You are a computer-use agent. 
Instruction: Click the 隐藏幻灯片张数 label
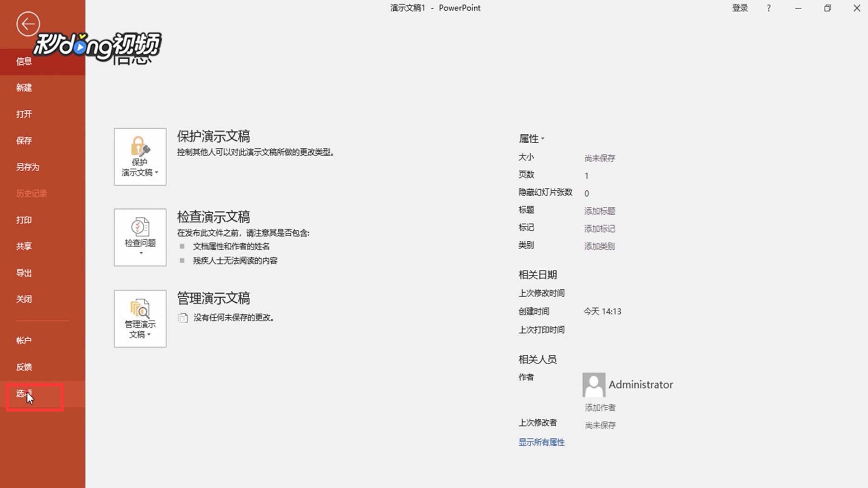(545, 192)
